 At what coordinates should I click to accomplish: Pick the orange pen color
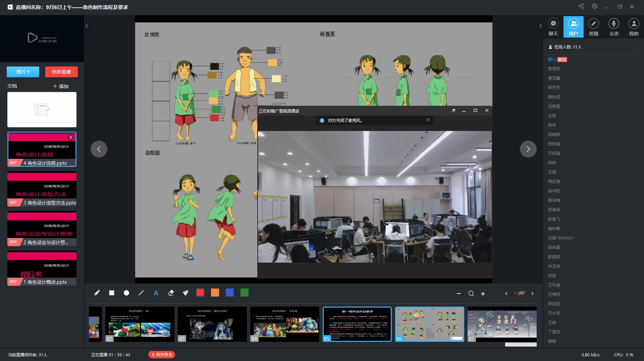pyautogui.click(x=215, y=292)
